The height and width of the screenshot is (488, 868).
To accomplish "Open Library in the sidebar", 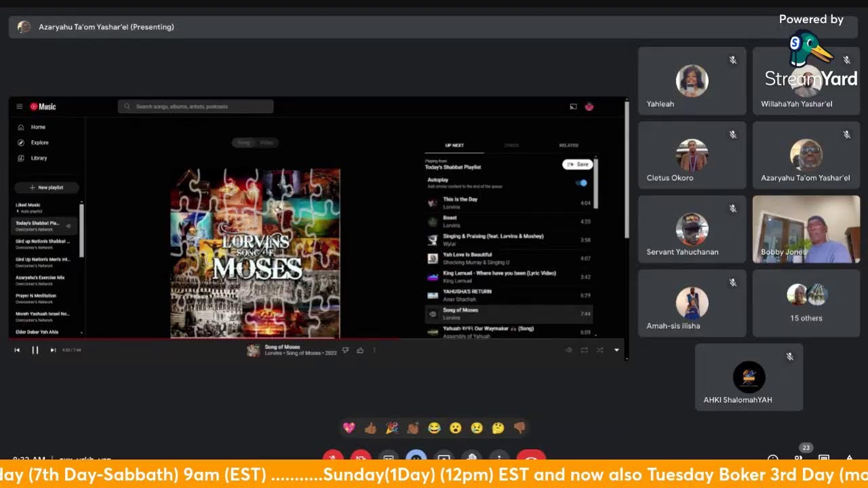I will coord(33,158).
